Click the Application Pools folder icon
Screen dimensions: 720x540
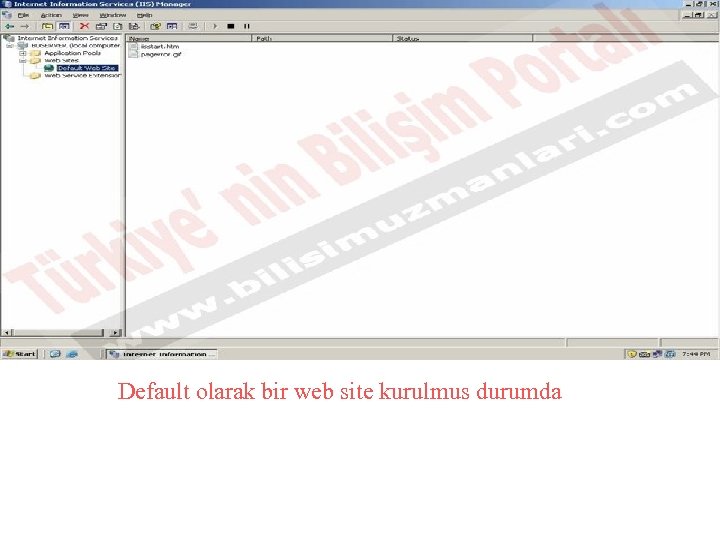point(35,53)
